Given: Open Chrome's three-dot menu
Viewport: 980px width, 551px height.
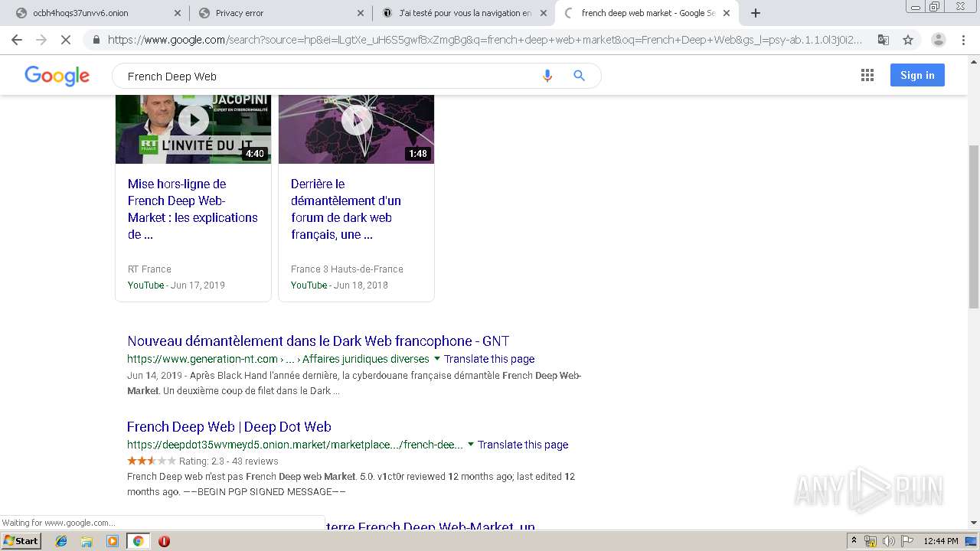Looking at the screenshot, I should [963, 40].
